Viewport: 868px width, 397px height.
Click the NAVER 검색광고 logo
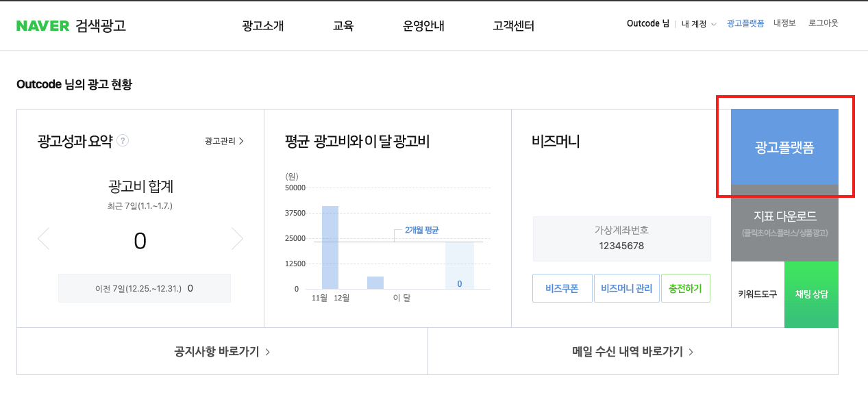click(71, 26)
